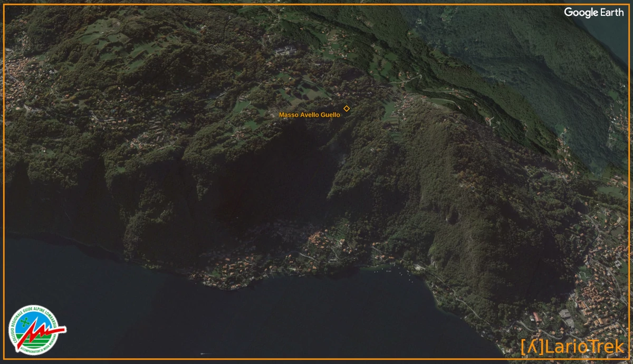633x364 pixels.
Task: Click the large red-roofed building near LarioTrek
Action: point(535,317)
